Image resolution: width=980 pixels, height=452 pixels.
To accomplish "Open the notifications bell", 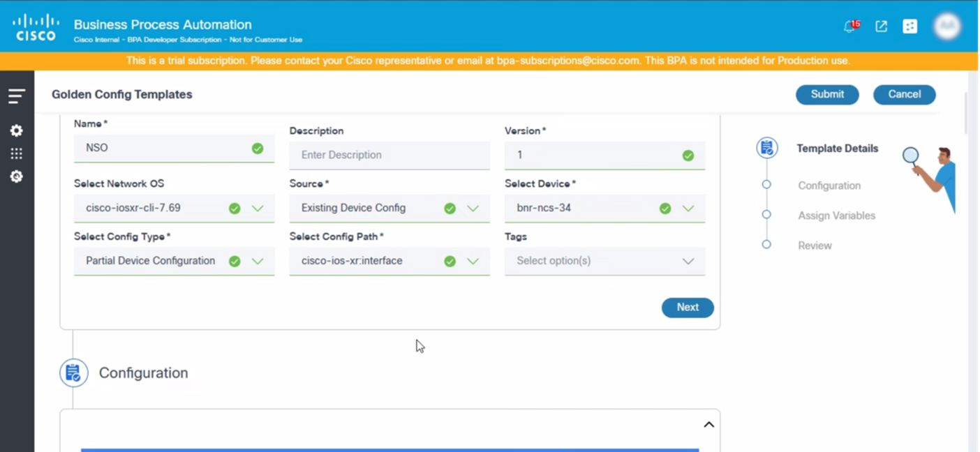I will (849, 27).
